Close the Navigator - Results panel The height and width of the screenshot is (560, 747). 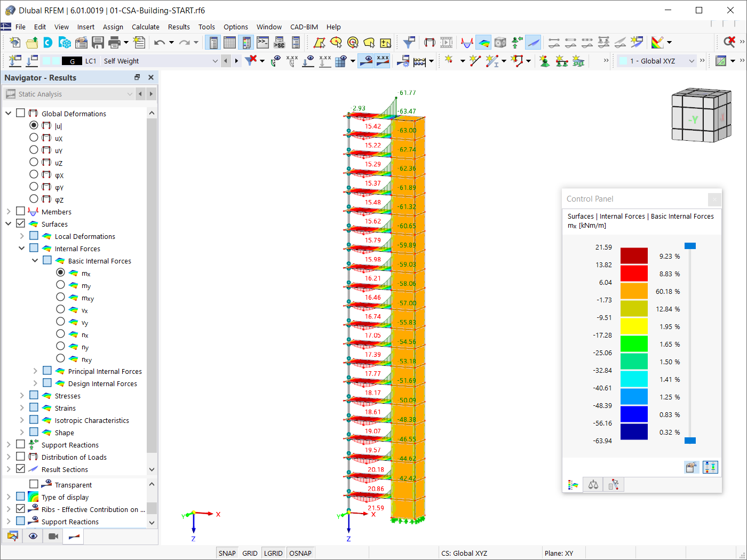pyautogui.click(x=151, y=77)
